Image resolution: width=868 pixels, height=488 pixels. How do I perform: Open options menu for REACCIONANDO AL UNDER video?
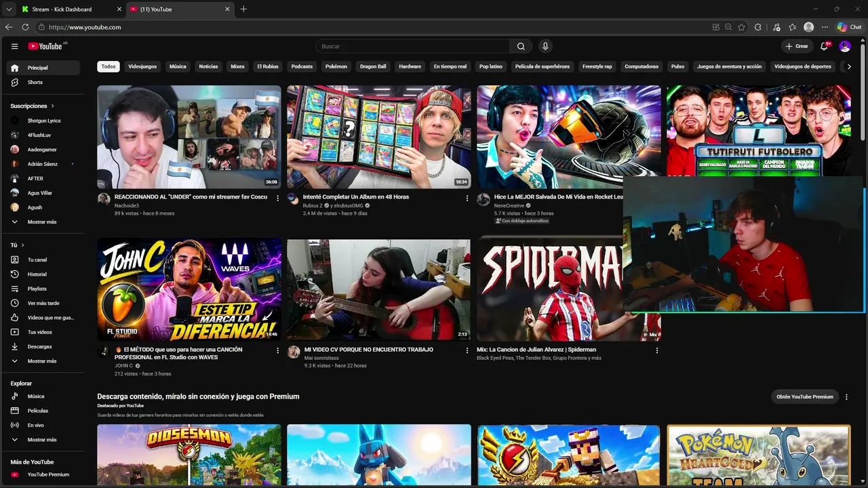click(x=277, y=198)
